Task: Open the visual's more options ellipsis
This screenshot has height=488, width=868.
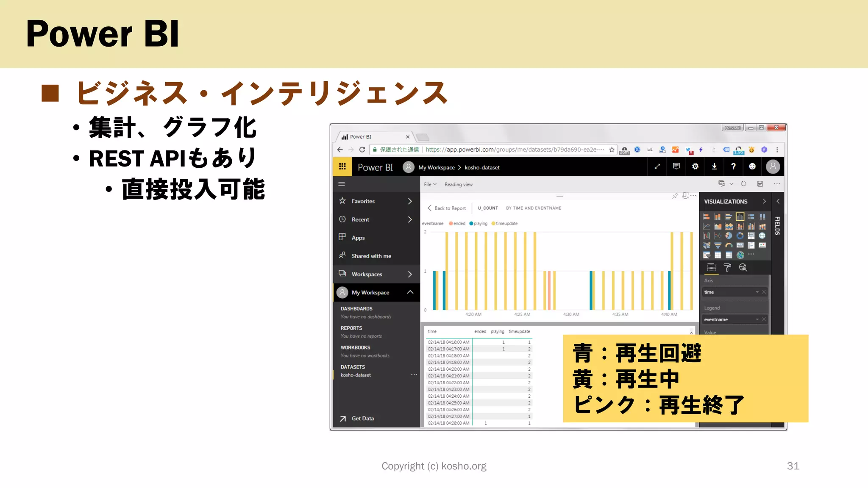Action: click(693, 196)
